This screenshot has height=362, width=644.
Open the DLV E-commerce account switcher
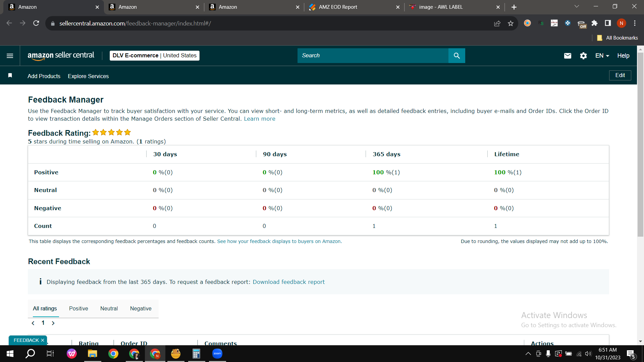click(155, 56)
